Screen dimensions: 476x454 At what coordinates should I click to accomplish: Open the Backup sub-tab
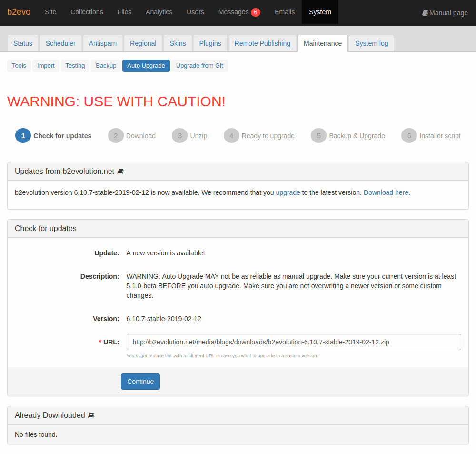click(106, 66)
